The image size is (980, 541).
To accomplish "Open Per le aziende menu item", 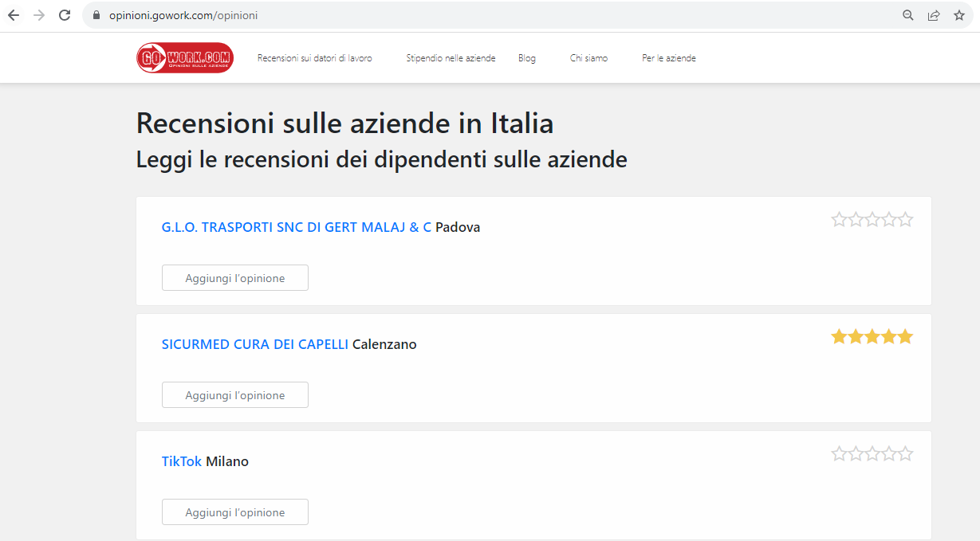I will click(x=669, y=58).
